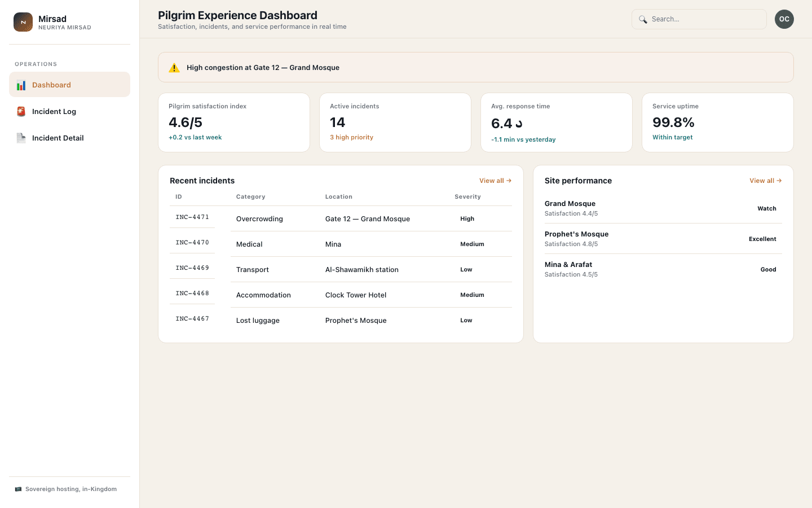Click Low severity badge for Transport
Screen dimensions: 812x508
pos(466,270)
